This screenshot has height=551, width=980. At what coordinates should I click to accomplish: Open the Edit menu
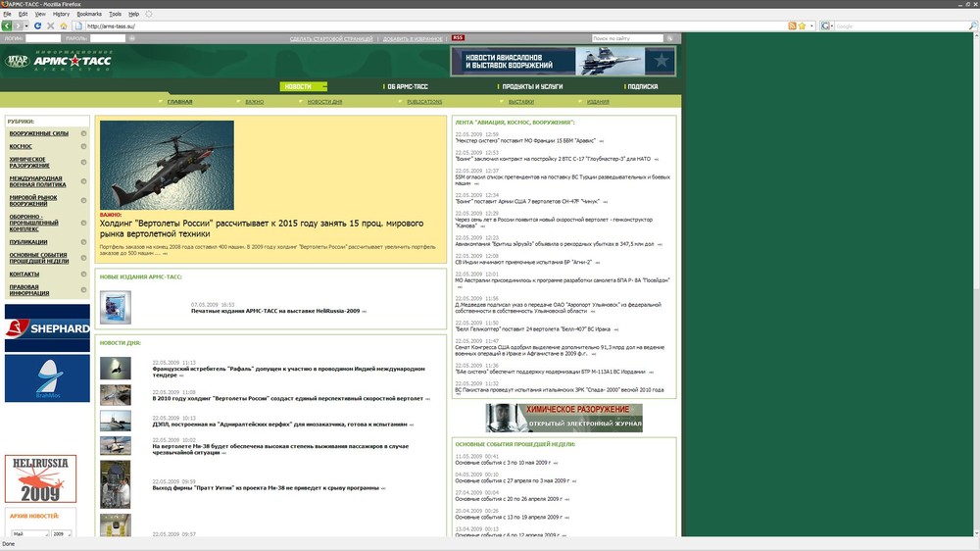(23, 14)
